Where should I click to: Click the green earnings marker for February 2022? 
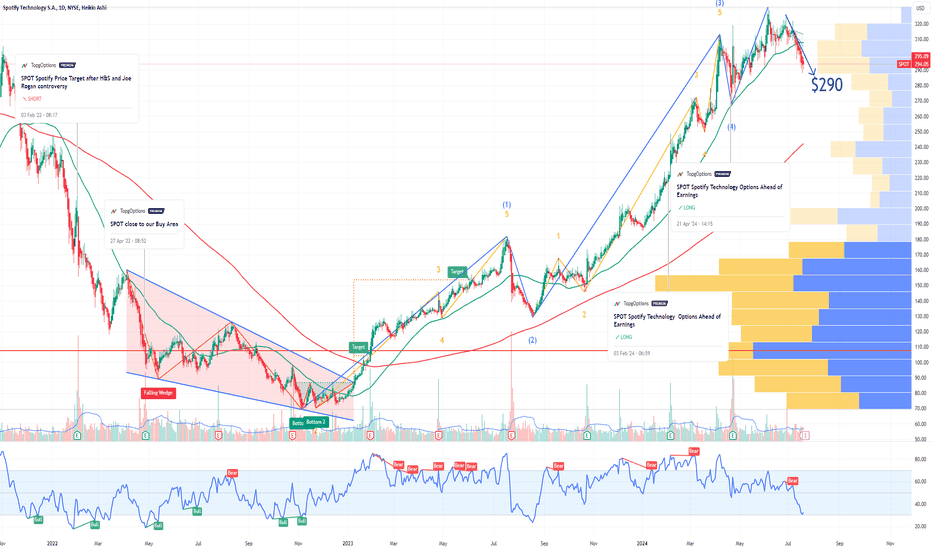click(77, 436)
